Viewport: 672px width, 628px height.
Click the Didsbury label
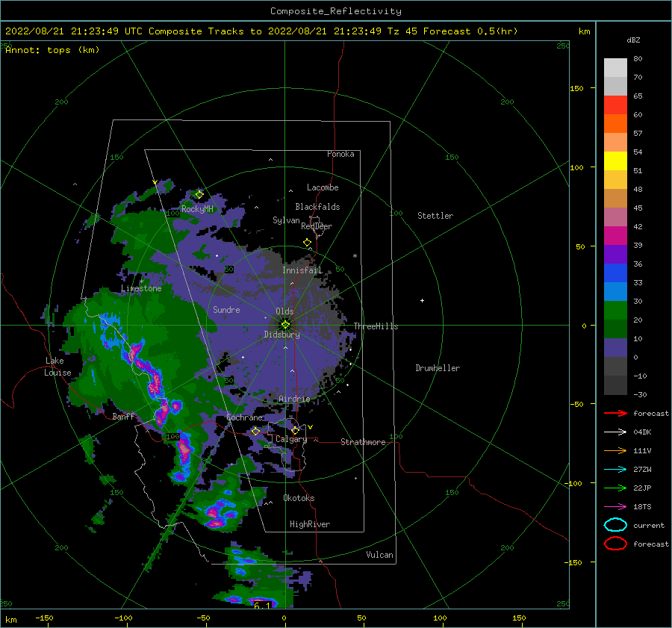pyautogui.click(x=282, y=335)
